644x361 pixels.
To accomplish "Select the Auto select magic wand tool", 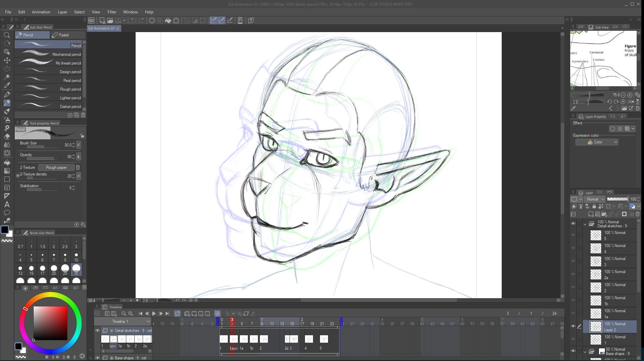I will click(7, 77).
